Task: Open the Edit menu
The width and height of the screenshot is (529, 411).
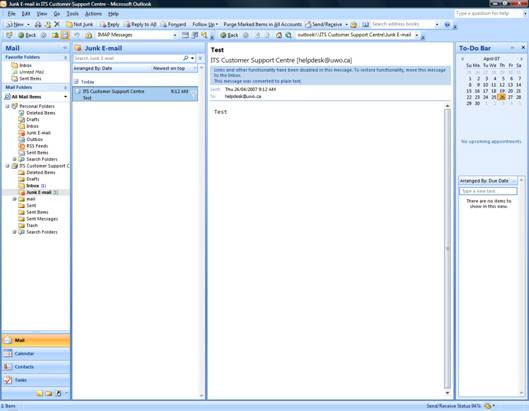Action: point(26,14)
